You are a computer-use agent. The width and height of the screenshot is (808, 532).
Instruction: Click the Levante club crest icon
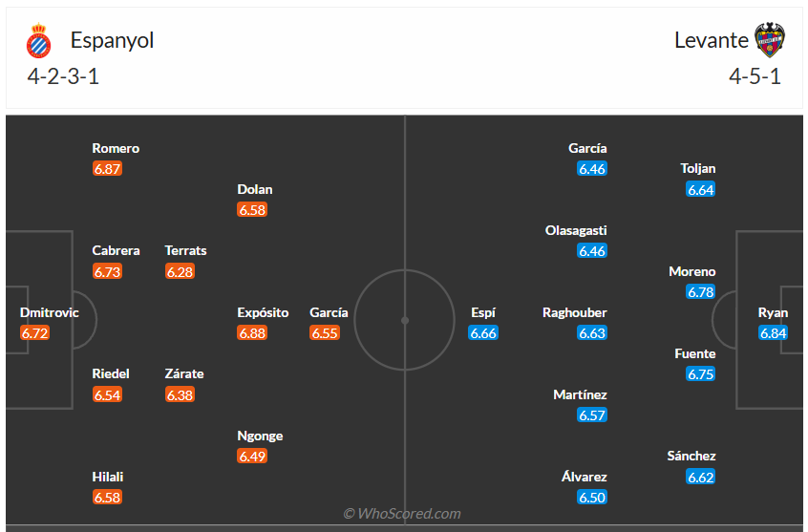769,41
